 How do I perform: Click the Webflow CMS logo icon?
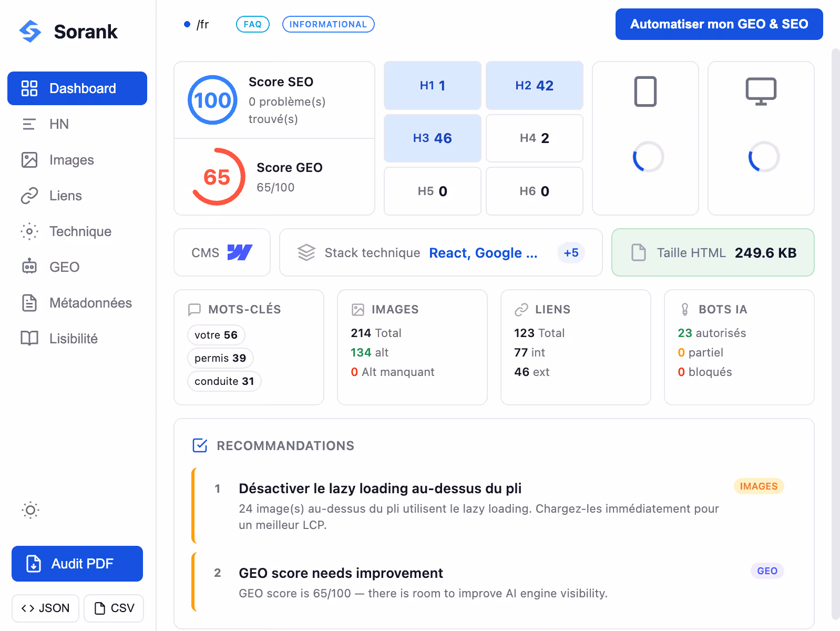coord(240,252)
